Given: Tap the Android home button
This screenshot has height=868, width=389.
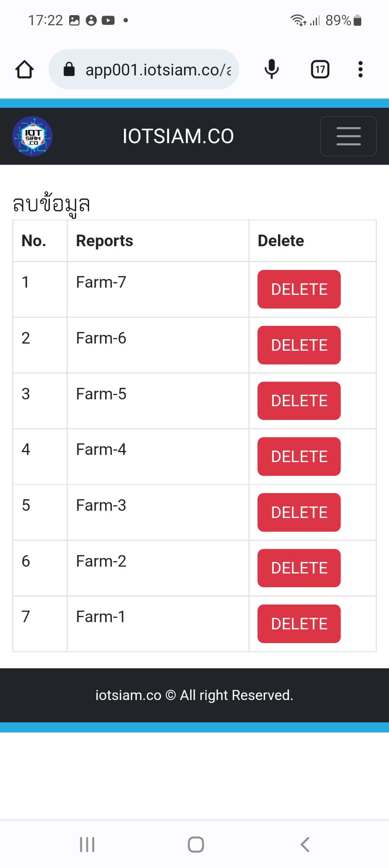Looking at the screenshot, I should (195, 844).
